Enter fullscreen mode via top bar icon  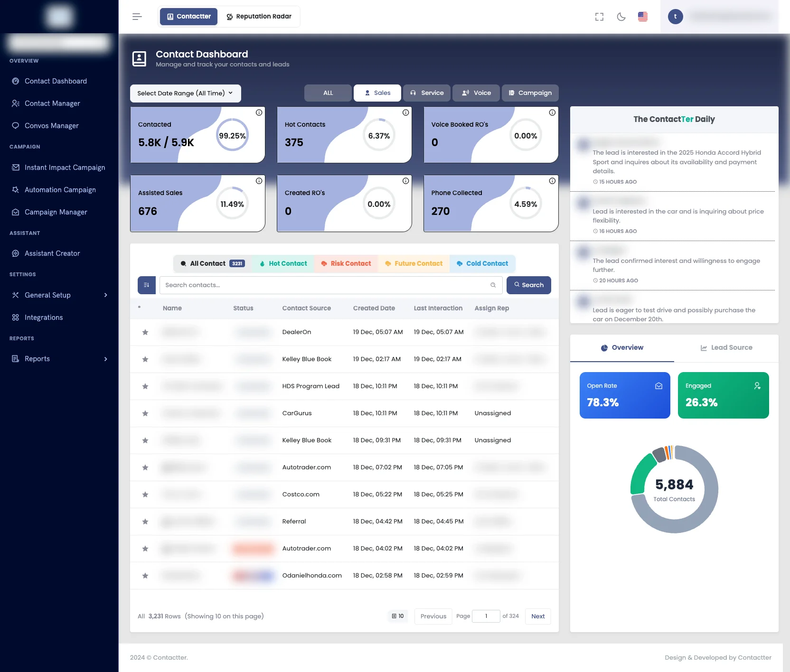tap(599, 17)
